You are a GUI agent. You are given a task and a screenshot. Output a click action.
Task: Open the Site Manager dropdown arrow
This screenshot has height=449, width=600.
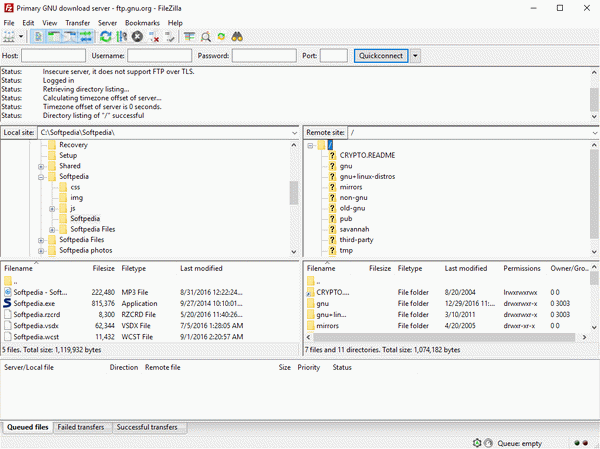point(21,37)
